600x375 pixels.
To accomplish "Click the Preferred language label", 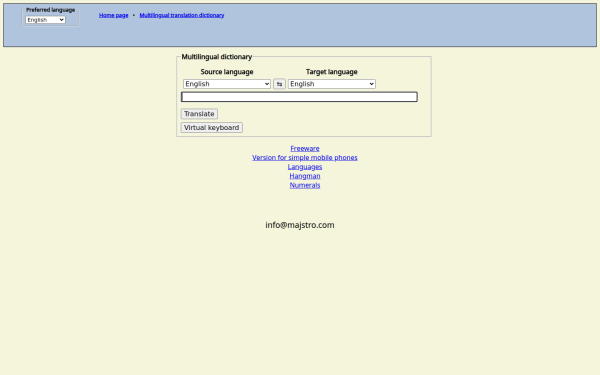I will pyautogui.click(x=51, y=10).
